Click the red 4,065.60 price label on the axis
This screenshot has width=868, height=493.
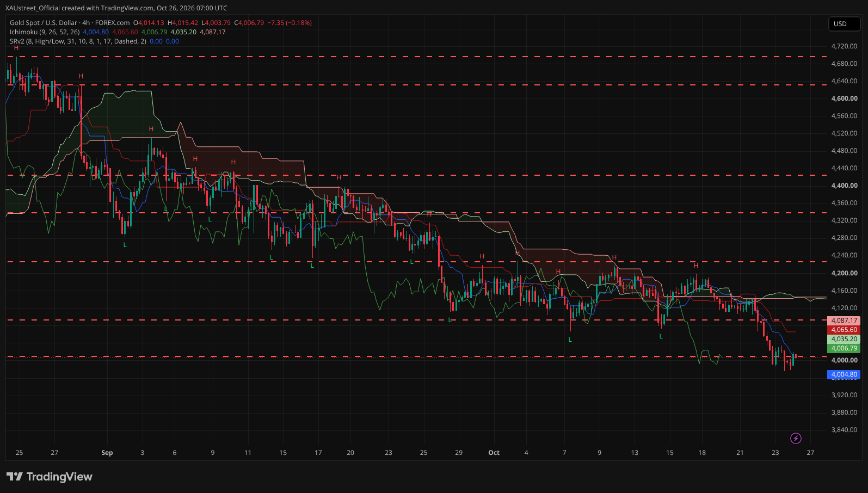pyautogui.click(x=844, y=330)
